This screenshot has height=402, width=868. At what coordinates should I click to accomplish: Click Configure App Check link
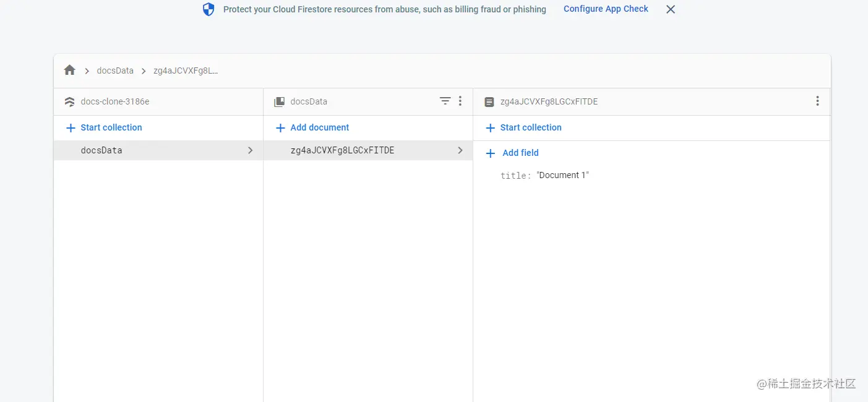606,9
